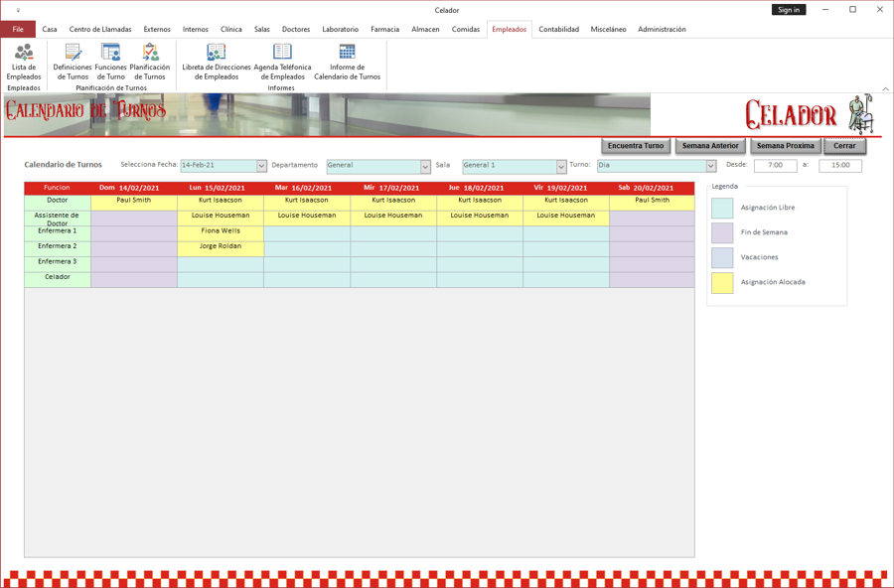Open the File menu
Screen dimensions: 894x588
pos(17,29)
